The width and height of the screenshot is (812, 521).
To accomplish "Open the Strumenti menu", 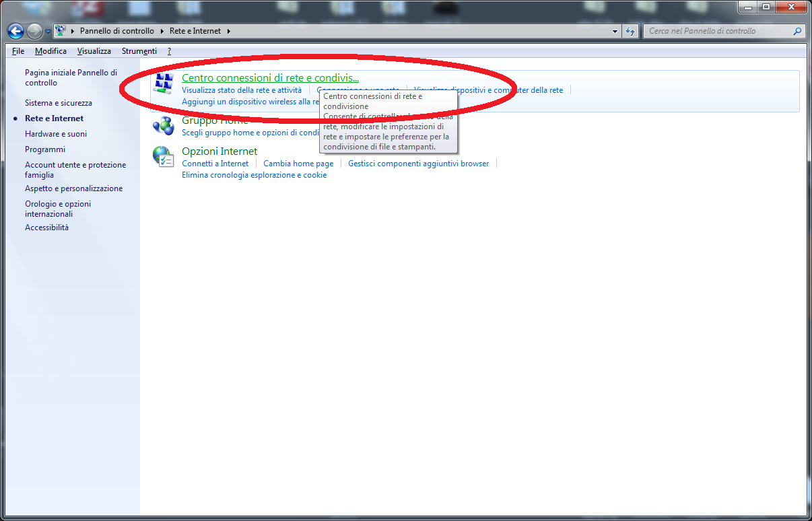I will click(139, 51).
